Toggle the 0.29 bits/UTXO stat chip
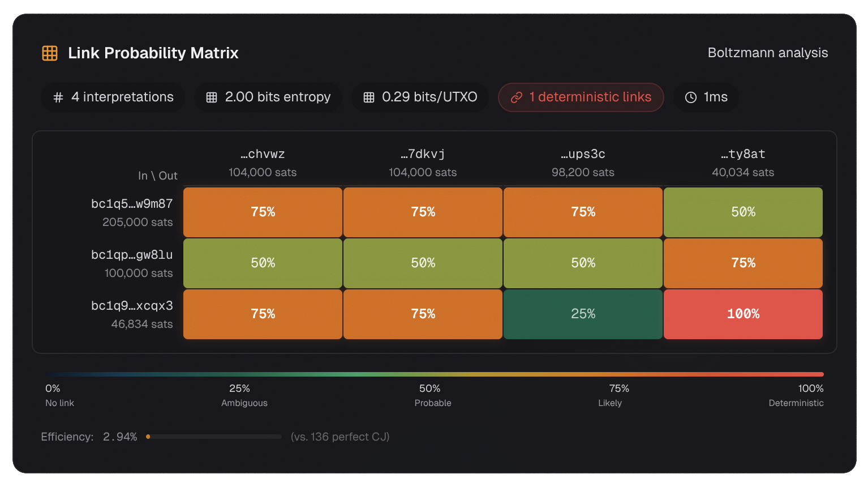The height and width of the screenshot is (487, 868). (x=419, y=97)
